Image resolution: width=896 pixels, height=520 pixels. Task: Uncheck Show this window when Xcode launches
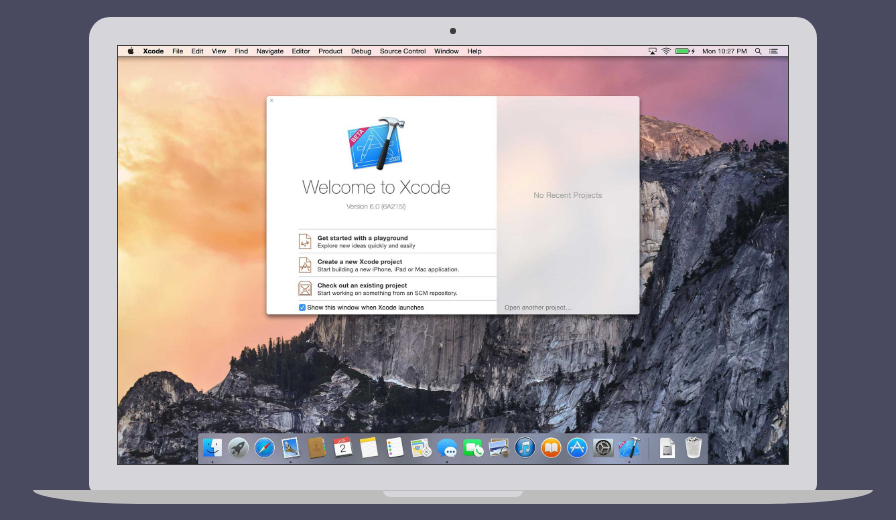[x=302, y=307]
